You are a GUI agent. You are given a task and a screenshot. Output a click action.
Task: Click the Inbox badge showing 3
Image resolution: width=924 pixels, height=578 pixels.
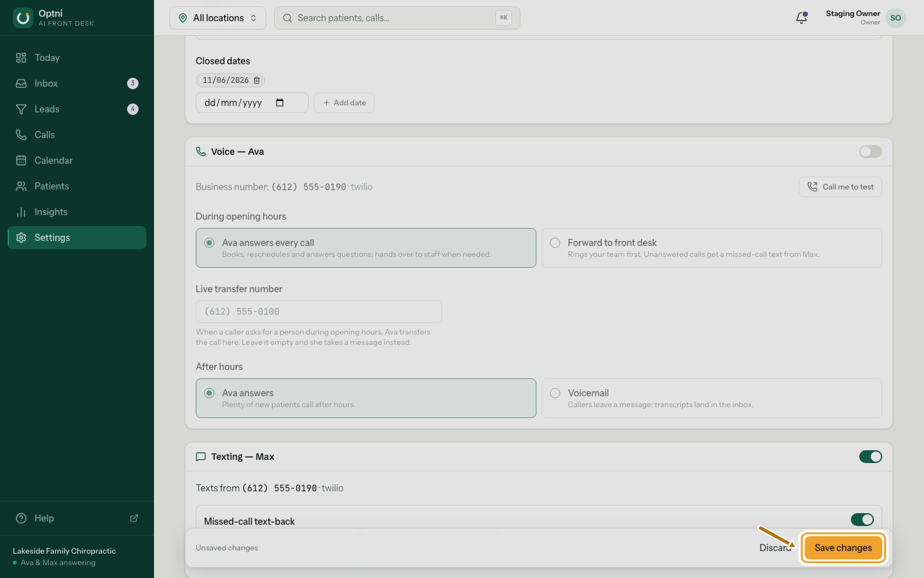(133, 83)
